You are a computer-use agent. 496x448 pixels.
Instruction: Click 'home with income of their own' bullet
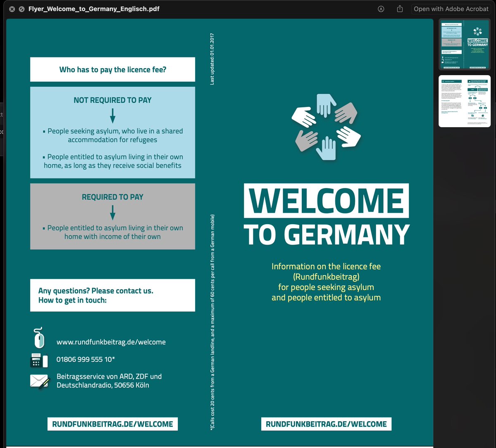coord(112,232)
